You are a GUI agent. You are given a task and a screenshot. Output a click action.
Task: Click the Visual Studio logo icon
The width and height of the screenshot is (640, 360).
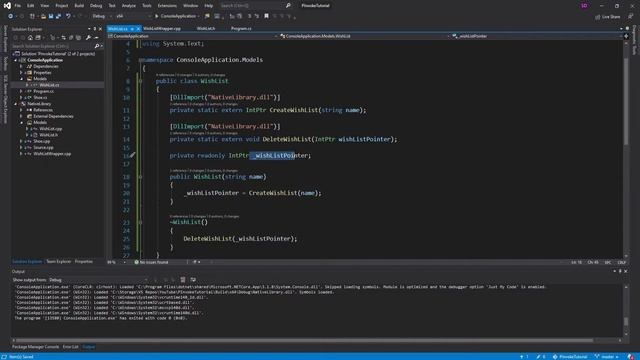7,6
